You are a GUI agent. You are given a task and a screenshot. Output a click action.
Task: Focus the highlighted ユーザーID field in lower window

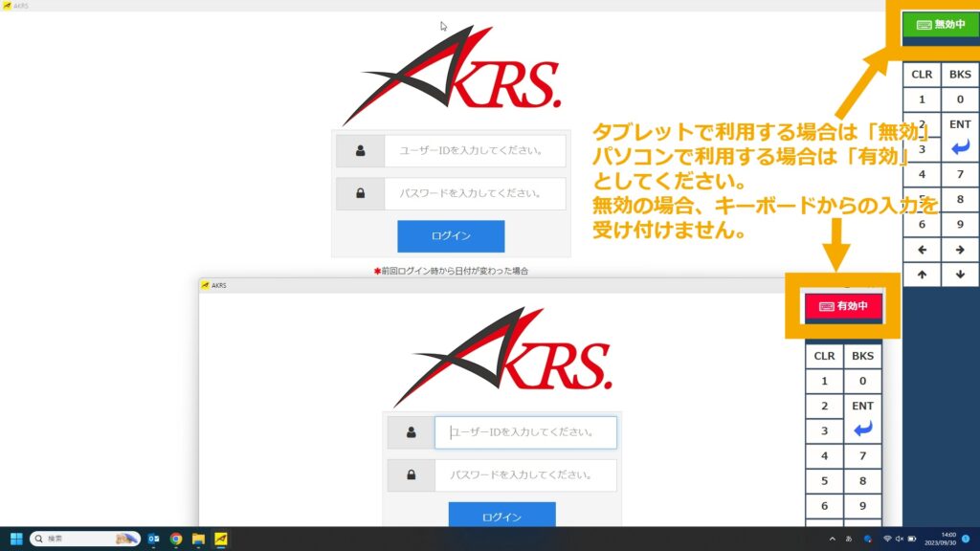click(524, 432)
